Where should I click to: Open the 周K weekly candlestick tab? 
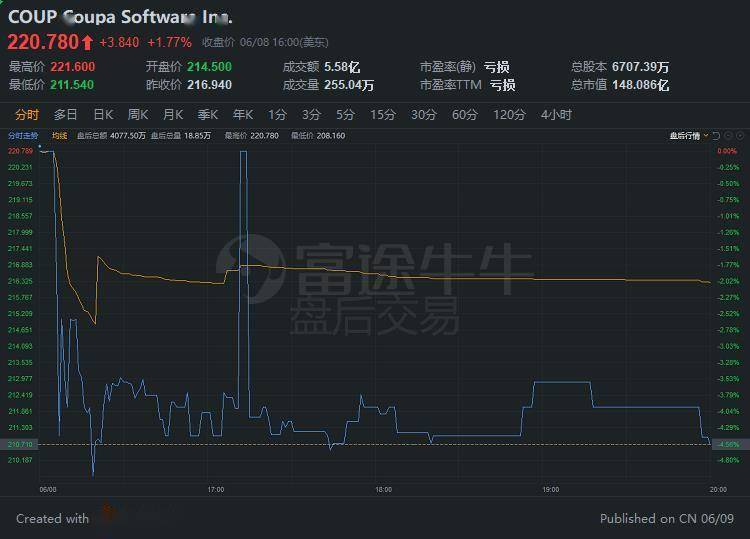click(138, 115)
